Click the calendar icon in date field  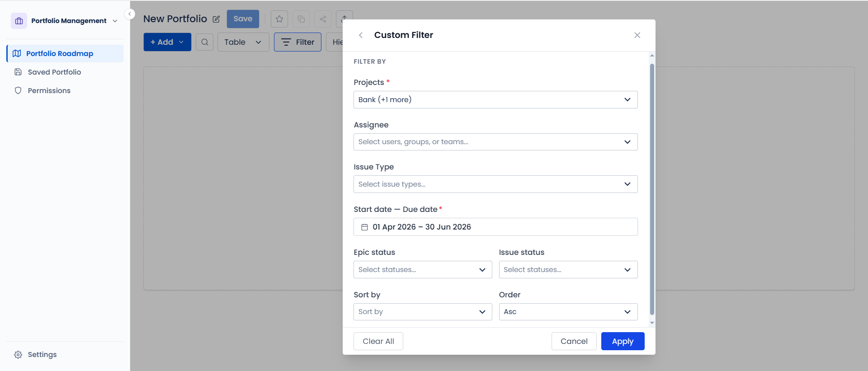click(x=364, y=227)
